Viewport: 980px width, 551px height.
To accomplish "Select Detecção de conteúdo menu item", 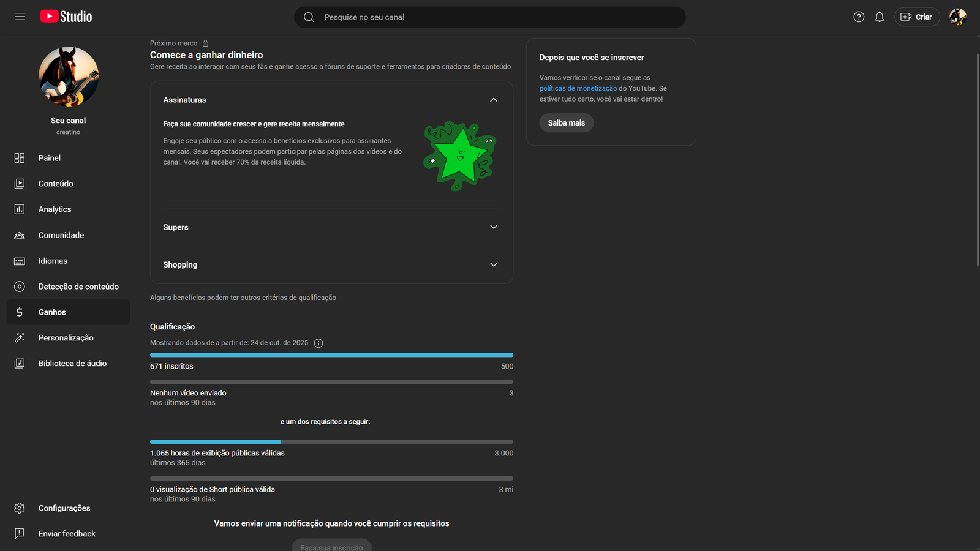I will point(68,287).
